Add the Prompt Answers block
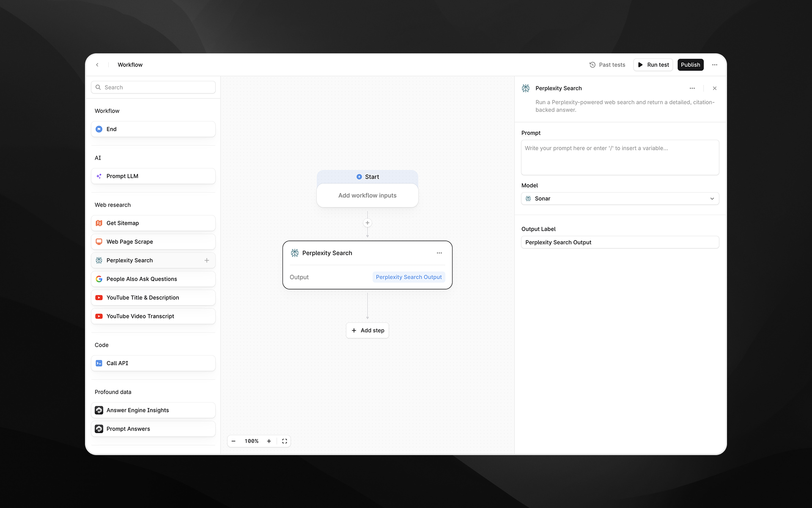 [x=153, y=429]
